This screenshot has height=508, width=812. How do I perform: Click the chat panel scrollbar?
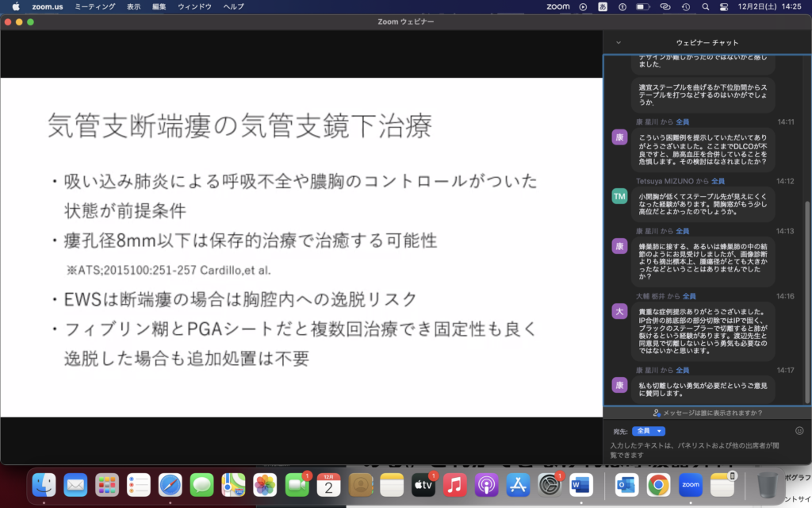coord(807,302)
